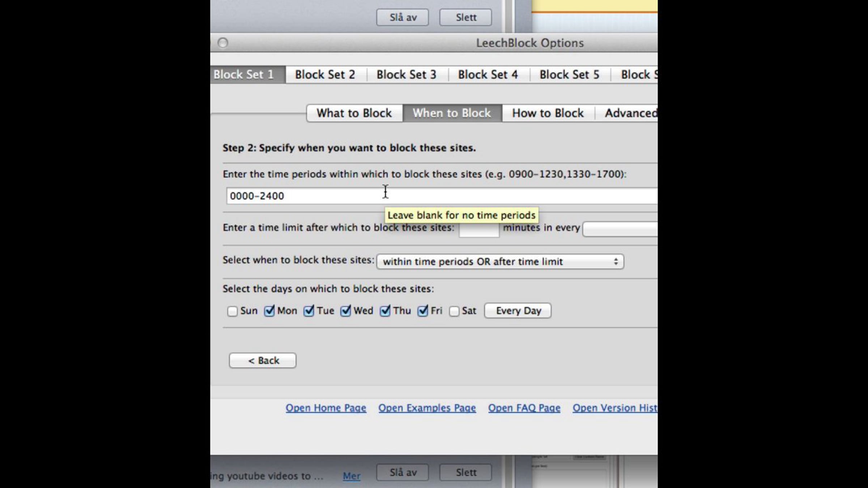Uncheck the Mon checkbox
The height and width of the screenshot is (488, 868).
(x=269, y=311)
